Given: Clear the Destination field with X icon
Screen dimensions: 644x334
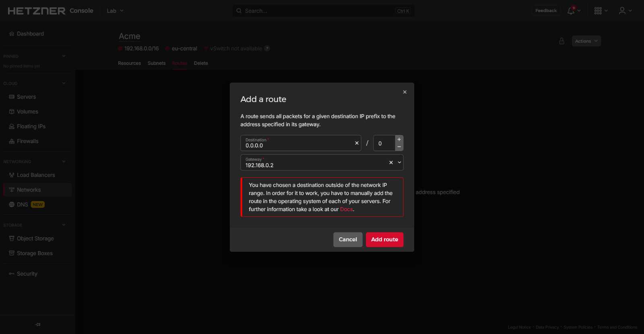Looking at the screenshot, I should coord(357,143).
